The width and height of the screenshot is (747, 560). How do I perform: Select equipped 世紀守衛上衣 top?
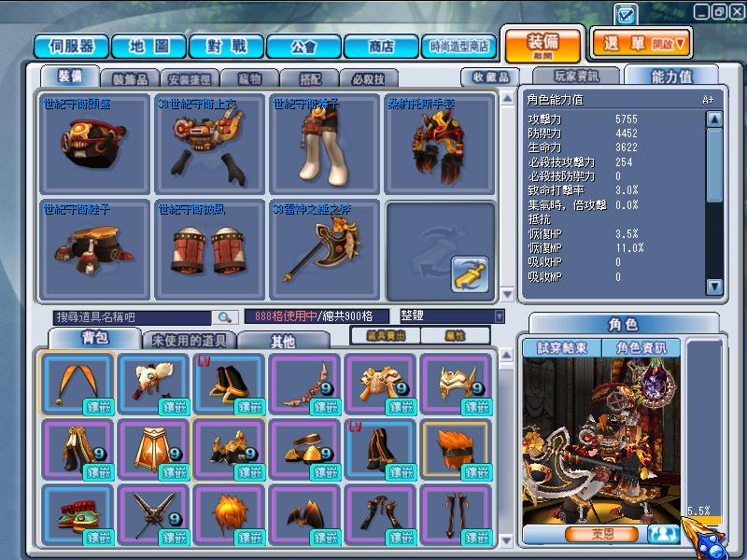(x=209, y=144)
